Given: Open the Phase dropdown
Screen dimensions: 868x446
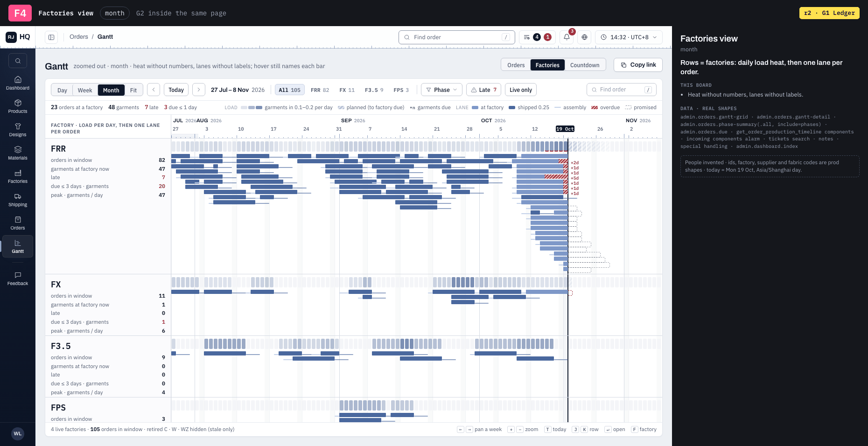Looking at the screenshot, I should coord(441,90).
